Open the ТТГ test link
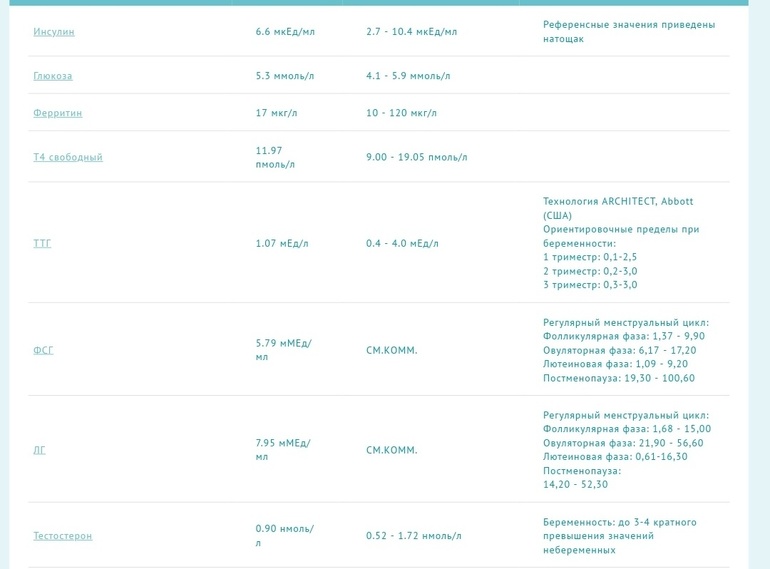The width and height of the screenshot is (770, 569). point(42,243)
